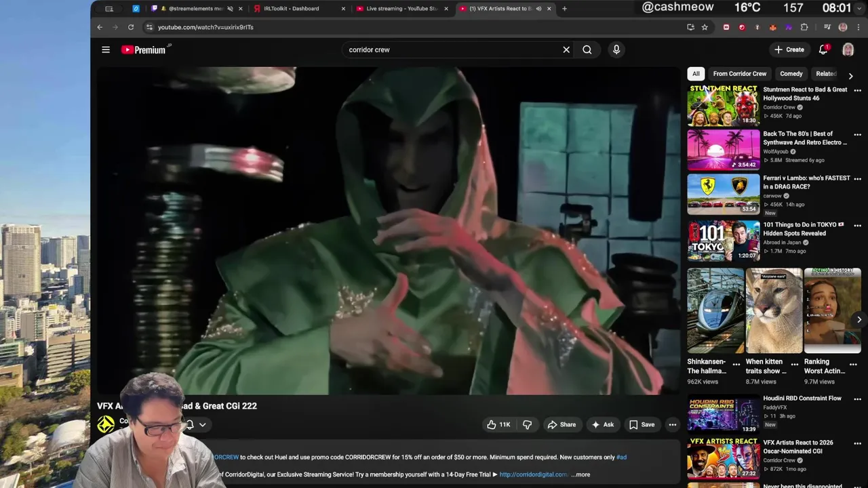Select the Related filter chip
This screenshot has width=868, height=488.
[x=826, y=74]
